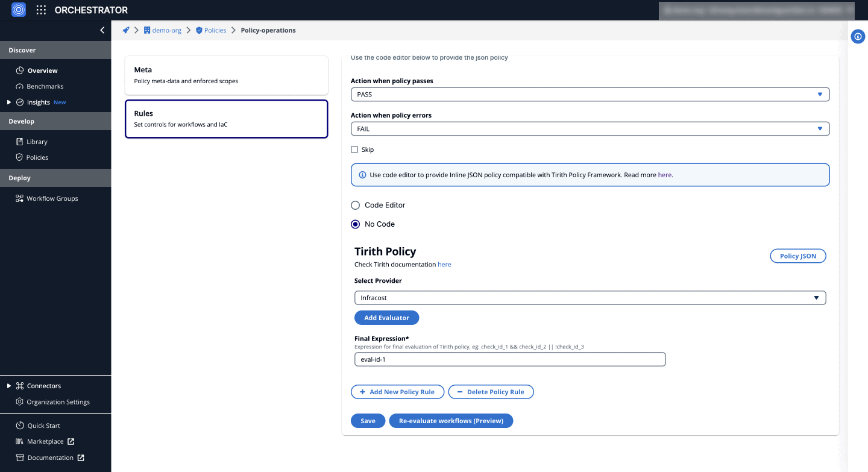The height and width of the screenshot is (472, 868).
Task: Click the Orchestrator logo icon
Action: pyautogui.click(x=19, y=10)
